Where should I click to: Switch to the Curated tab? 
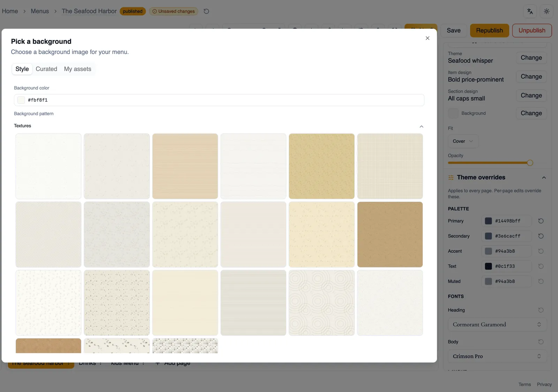tap(46, 69)
